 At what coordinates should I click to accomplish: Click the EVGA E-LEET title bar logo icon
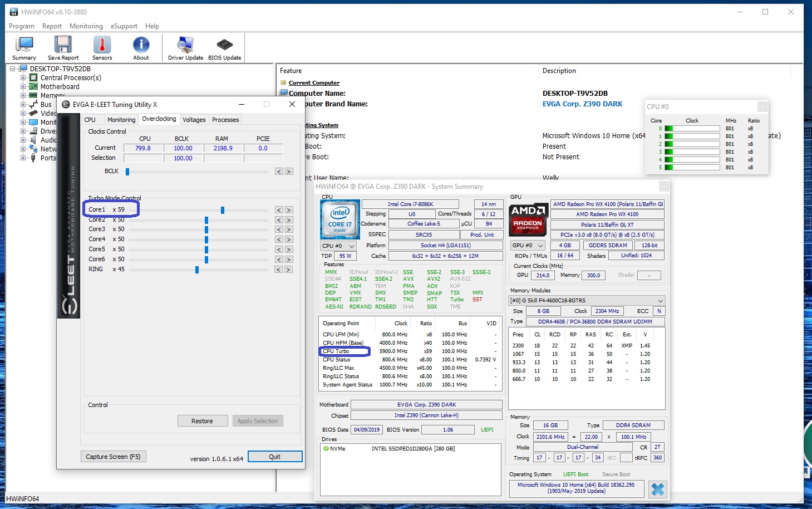click(x=66, y=104)
